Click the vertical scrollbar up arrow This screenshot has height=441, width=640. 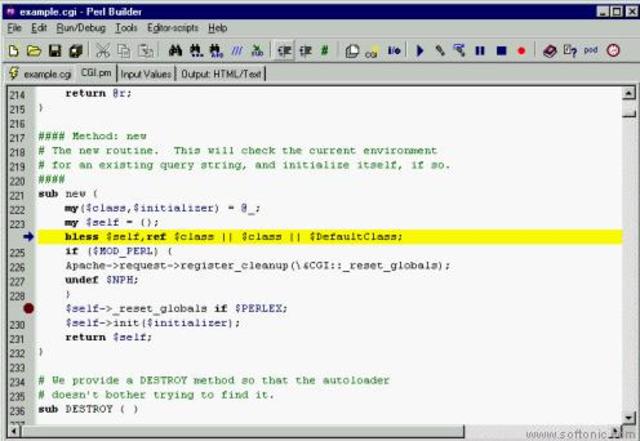tap(629, 94)
